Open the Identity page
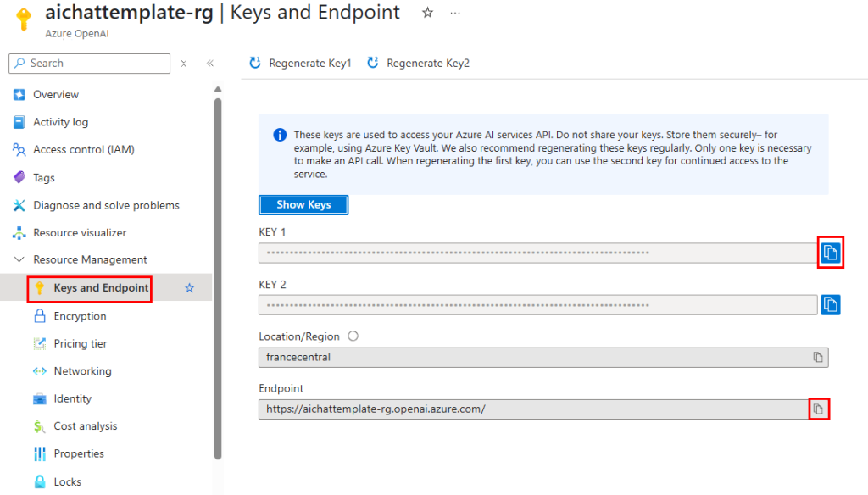The width and height of the screenshot is (868, 495). (x=73, y=398)
